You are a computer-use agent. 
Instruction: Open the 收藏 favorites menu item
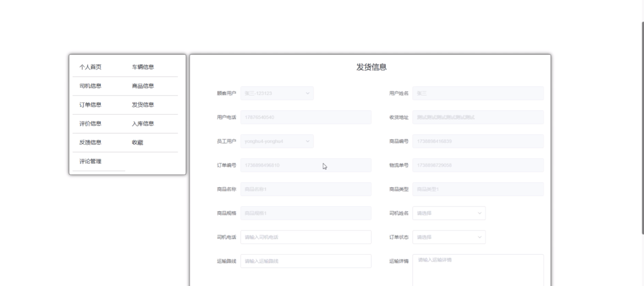(x=138, y=142)
